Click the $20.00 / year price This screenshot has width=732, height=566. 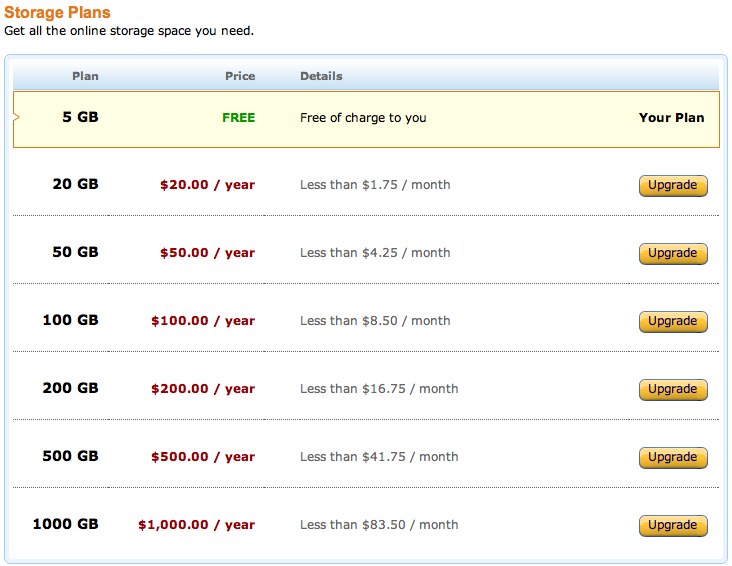[x=207, y=185]
